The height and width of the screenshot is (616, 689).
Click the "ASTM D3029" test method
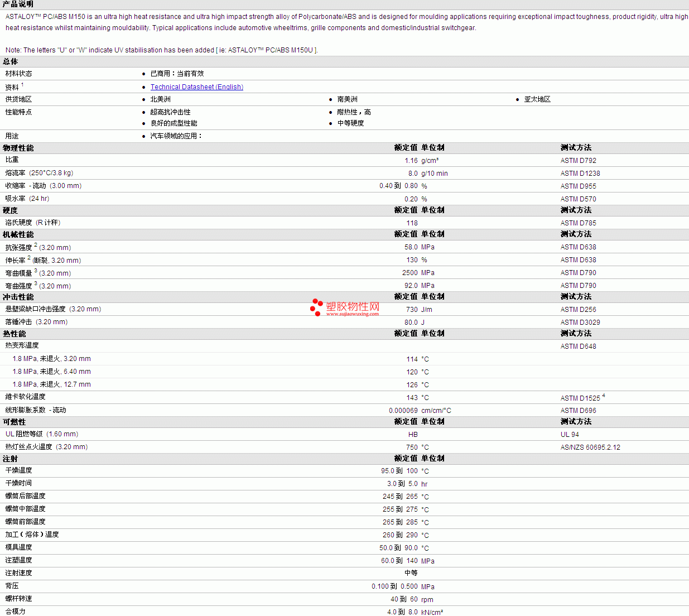[x=580, y=323]
